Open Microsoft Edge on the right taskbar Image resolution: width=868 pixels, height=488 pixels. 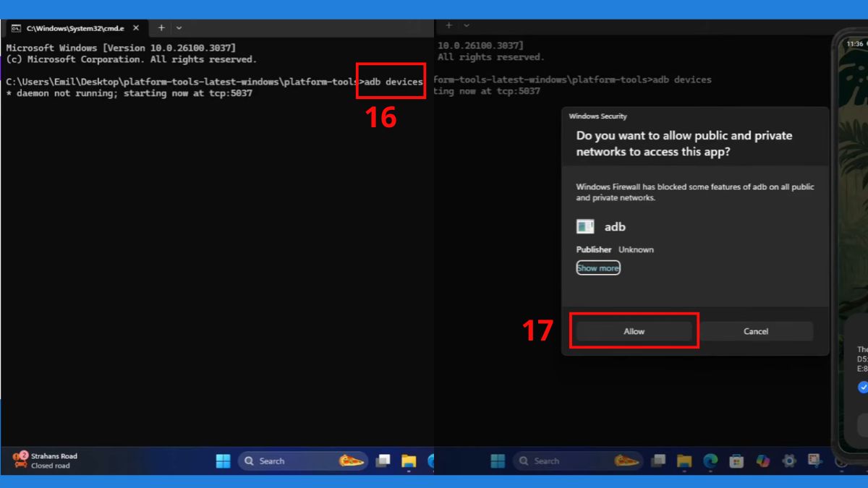[710, 461]
